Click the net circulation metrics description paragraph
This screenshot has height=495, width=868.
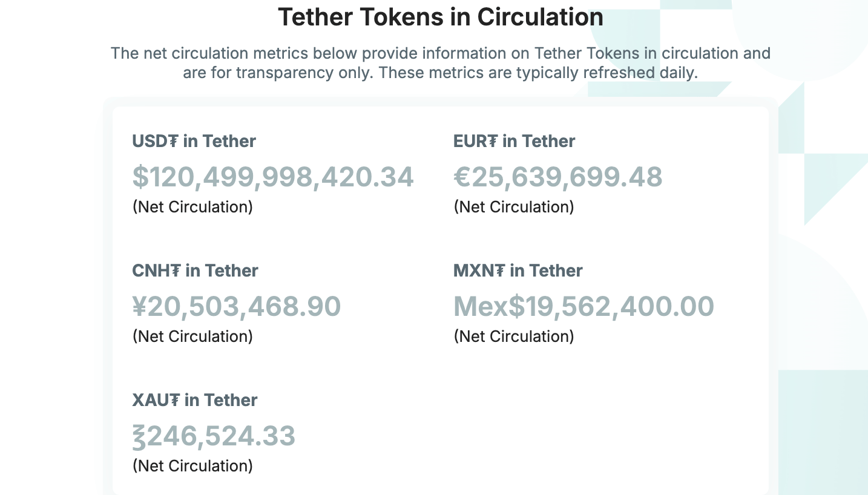point(440,63)
